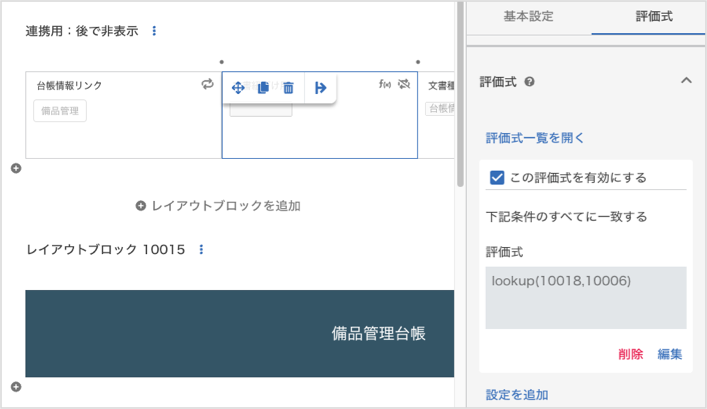Viewport: 707px width, 409px height.
Task: Click the move handle icon in field toolbar
Action: [238, 87]
